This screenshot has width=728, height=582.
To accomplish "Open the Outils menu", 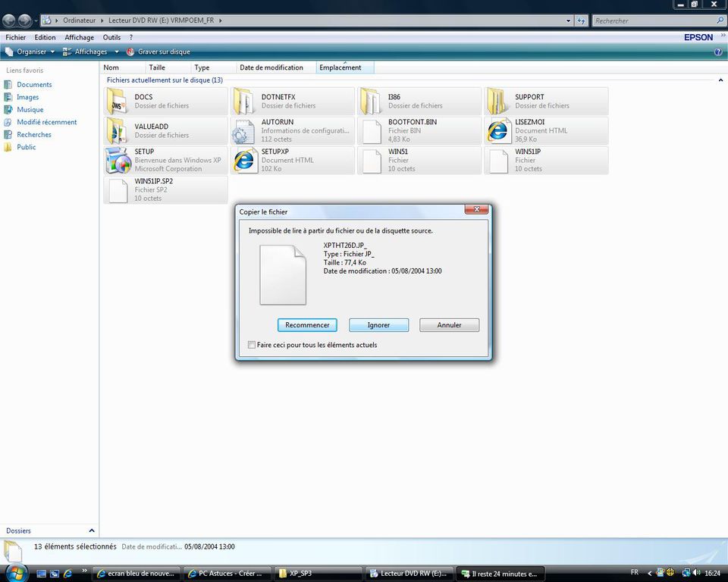I will [x=111, y=37].
